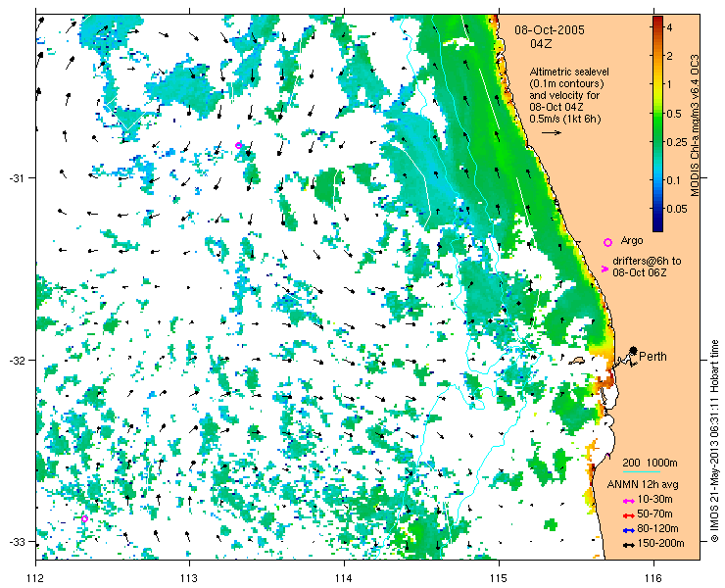
Task: Click the colorbar tick value '2'
Action: pos(669,56)
